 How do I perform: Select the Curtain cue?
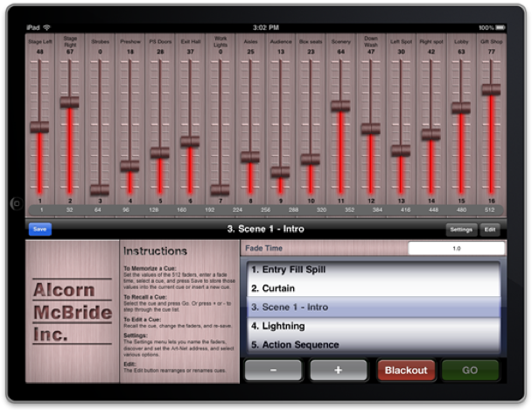click(x=374, y=288)
